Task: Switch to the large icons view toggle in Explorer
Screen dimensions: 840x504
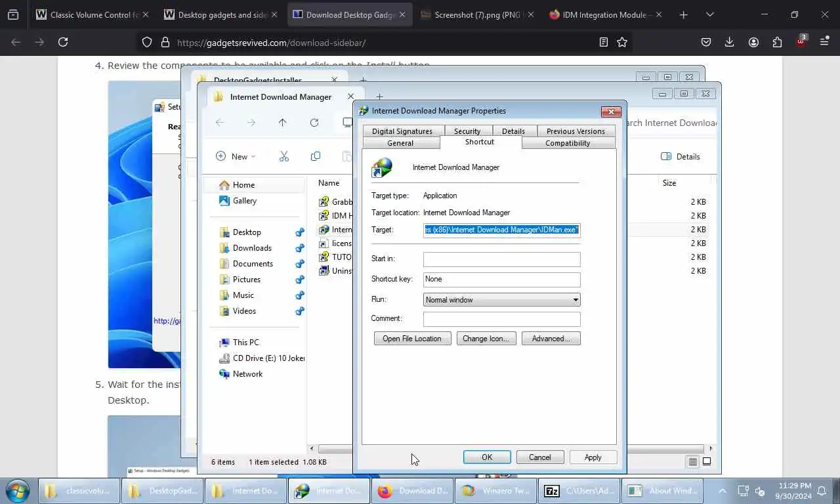Action: [x=707, y=461]
